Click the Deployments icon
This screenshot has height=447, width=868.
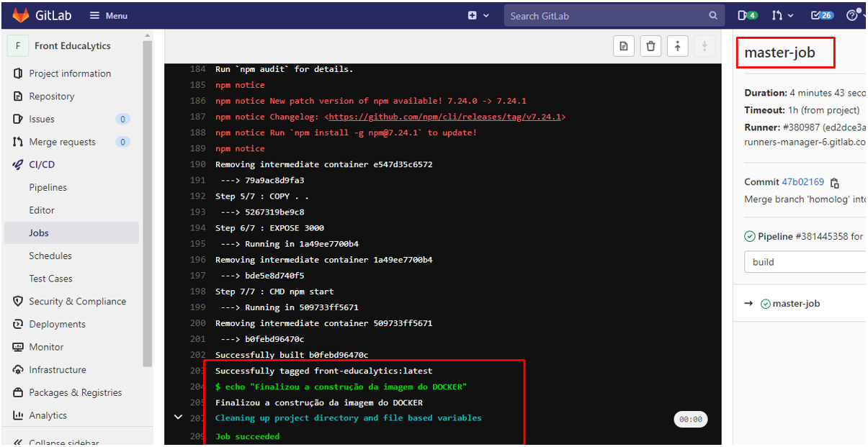pyautogui.click(x=18, y=325)
